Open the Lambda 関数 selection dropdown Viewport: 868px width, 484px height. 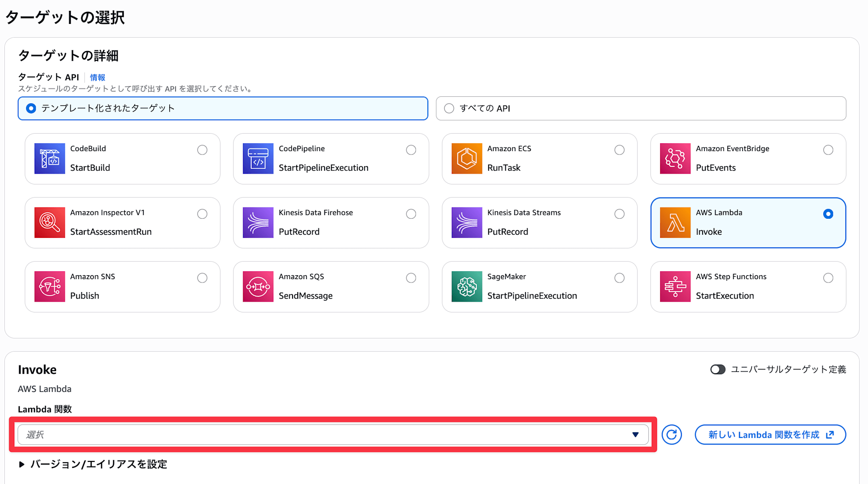[x=333, y=435]
